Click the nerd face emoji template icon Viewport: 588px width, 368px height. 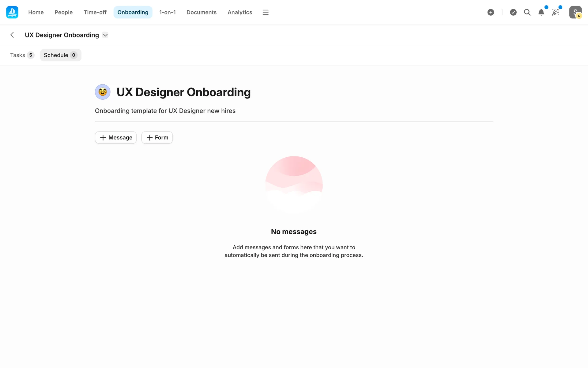pyautogui.click(x=103, y=92)
